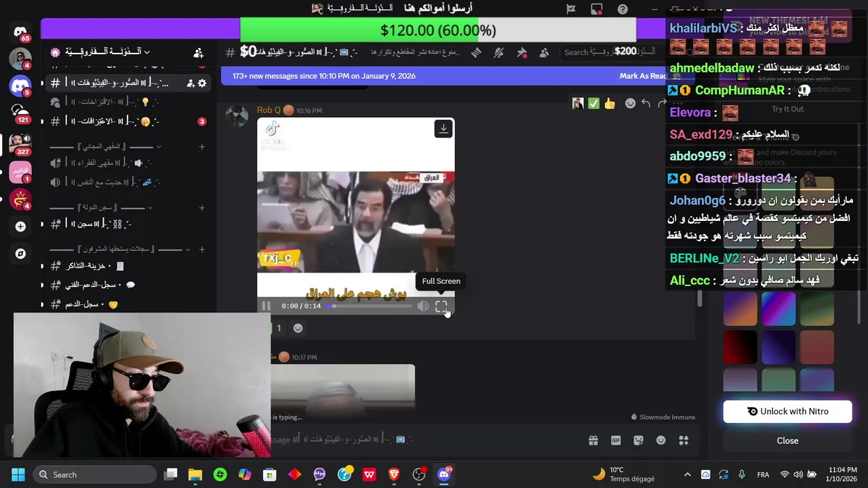Screen dimensions: 868x488
Task: Open the خزينة-التذاكر channel
Action: (127, 266)
